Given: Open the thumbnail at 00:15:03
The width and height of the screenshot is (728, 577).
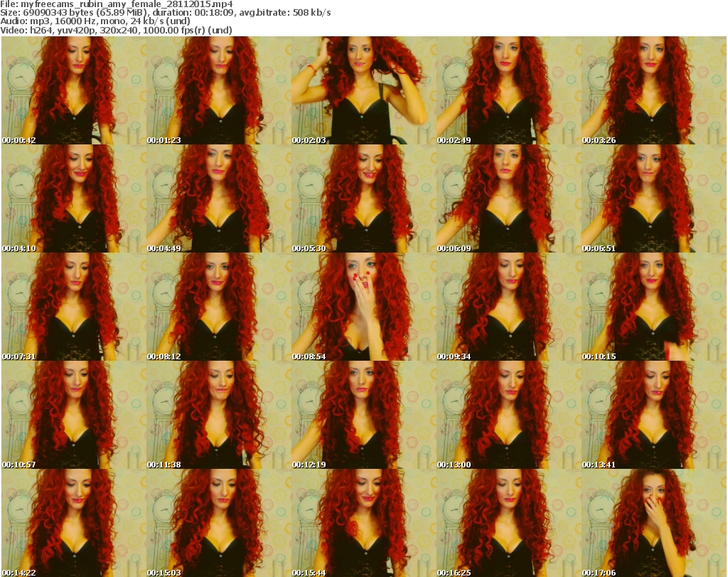Looking at the screenshot, I should coord(219,523).
